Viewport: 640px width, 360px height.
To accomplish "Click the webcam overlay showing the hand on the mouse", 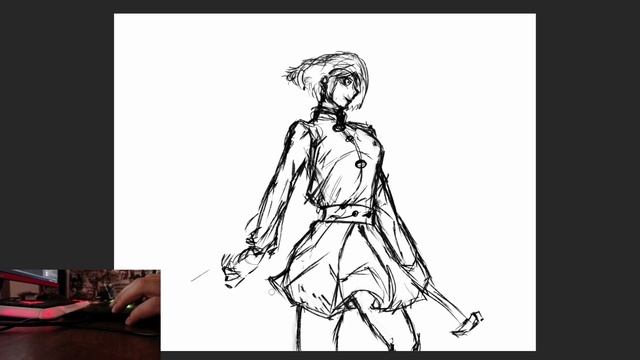I will [80, 314].
